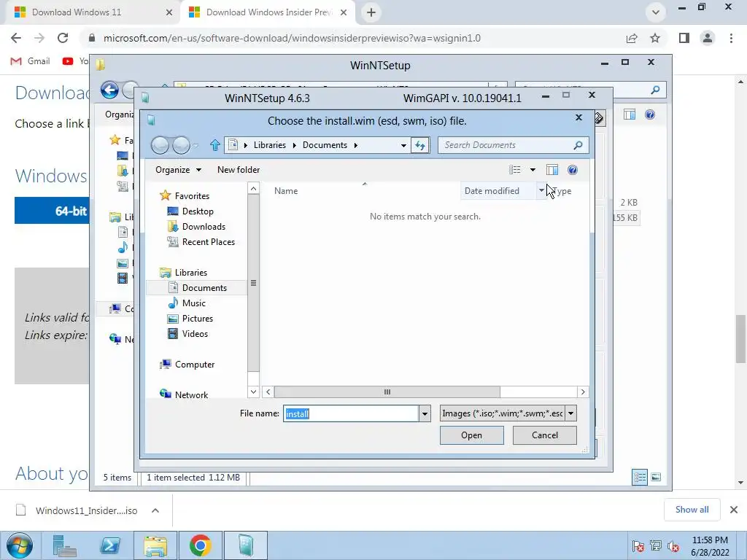Click Cancel button in file dialog
The width and height of the screenshot is (747, 560).
point(544,435)
